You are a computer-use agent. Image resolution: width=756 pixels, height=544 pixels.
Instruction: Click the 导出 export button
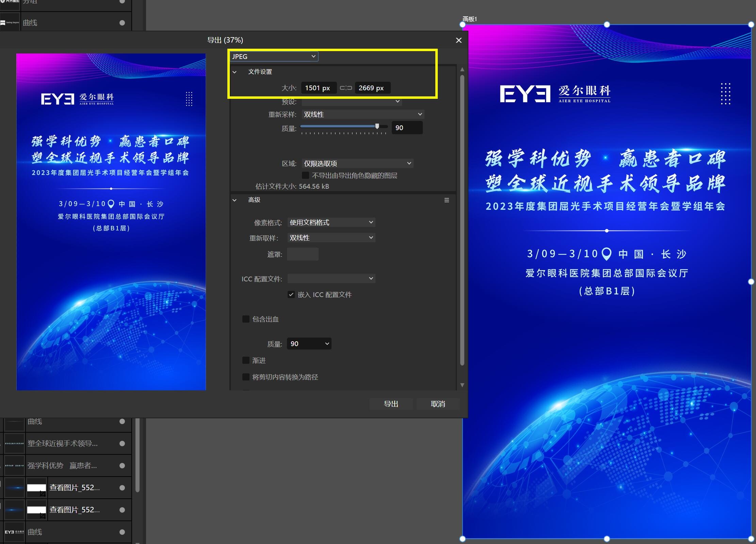pyautogui.click(x=391, y=404)
